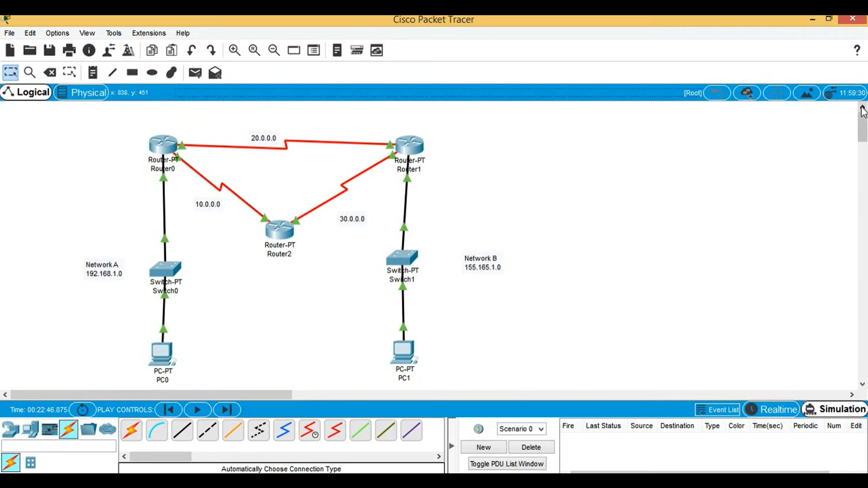Reset workspace zoom with the R magnifier
Viewport: 868px width, 488px height.
[254, 50]
